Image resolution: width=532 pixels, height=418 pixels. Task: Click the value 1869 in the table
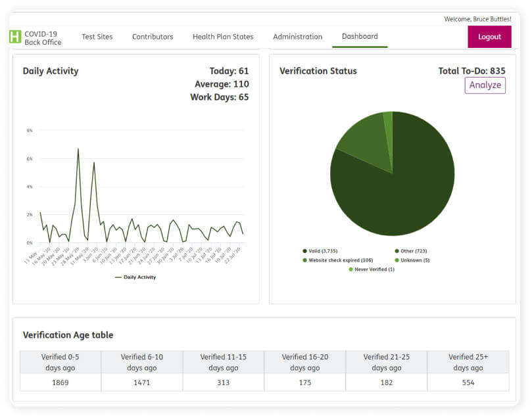point(60,382)
